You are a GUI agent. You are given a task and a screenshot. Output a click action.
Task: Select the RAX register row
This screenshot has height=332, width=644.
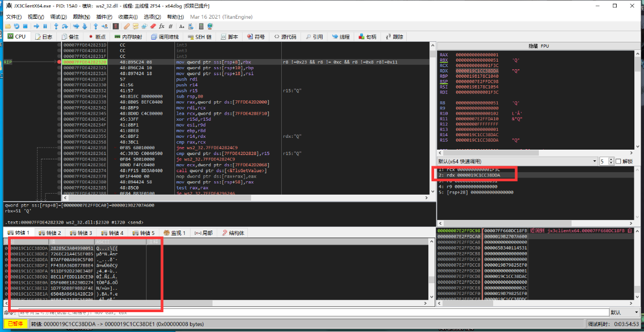click(470, 55)
